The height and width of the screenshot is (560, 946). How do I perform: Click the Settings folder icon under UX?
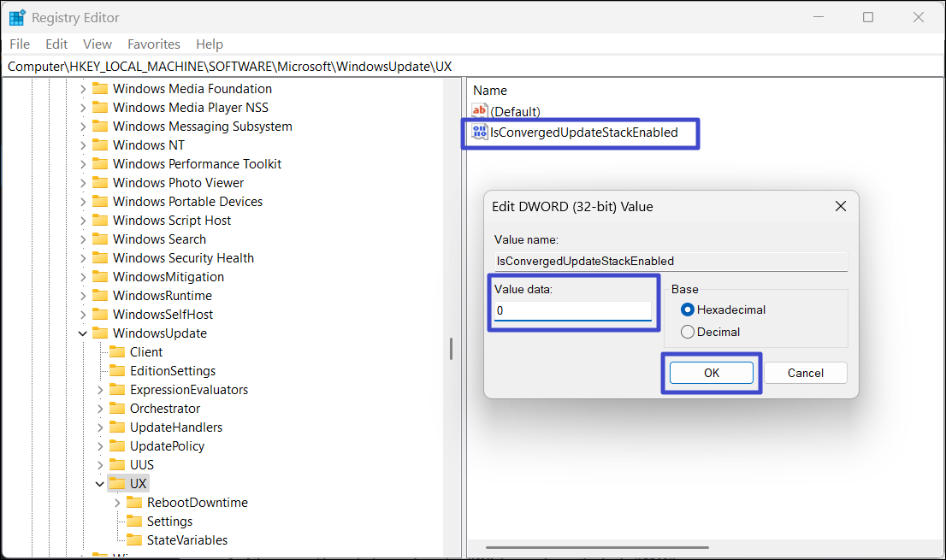coord(134,522)
